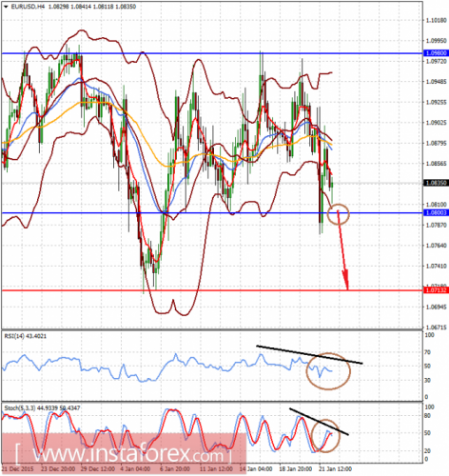This screenshot has height=476, width=449.
Task: Select the 21 Jan 12:00 time axis label
Action: 335,468
